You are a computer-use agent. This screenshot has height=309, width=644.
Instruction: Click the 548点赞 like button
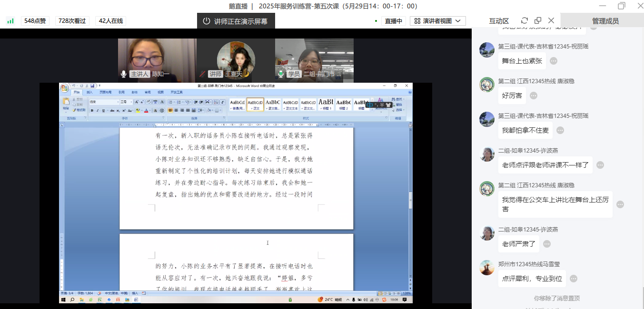35,21
